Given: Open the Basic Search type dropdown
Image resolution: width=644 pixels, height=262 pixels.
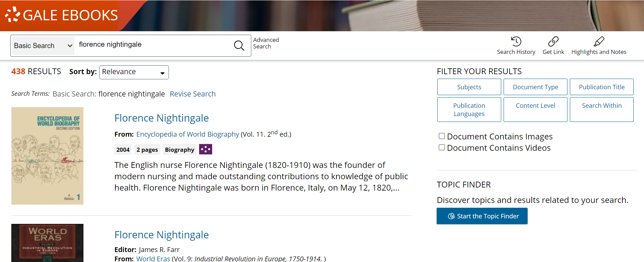Looking at the screenshot, I should [x=43, y=46].
